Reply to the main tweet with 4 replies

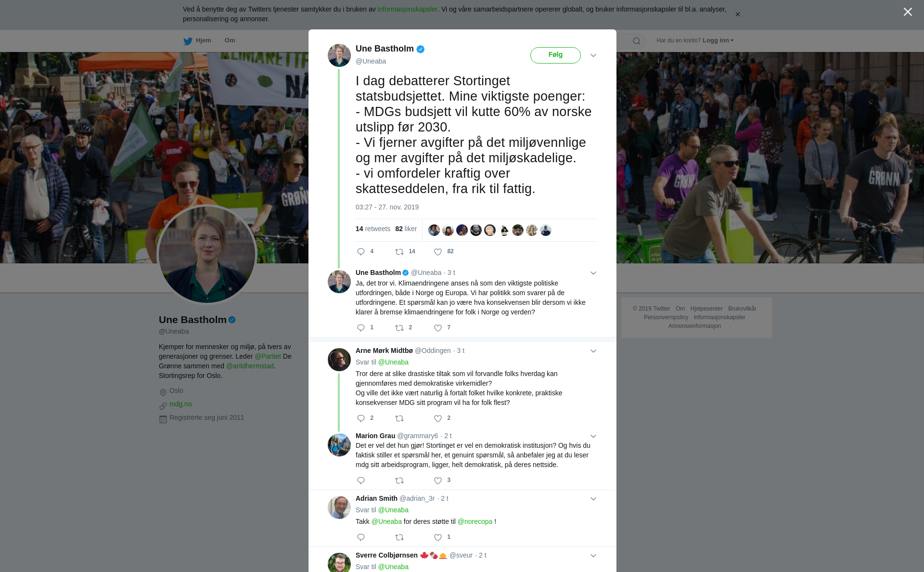pos(361,252)
